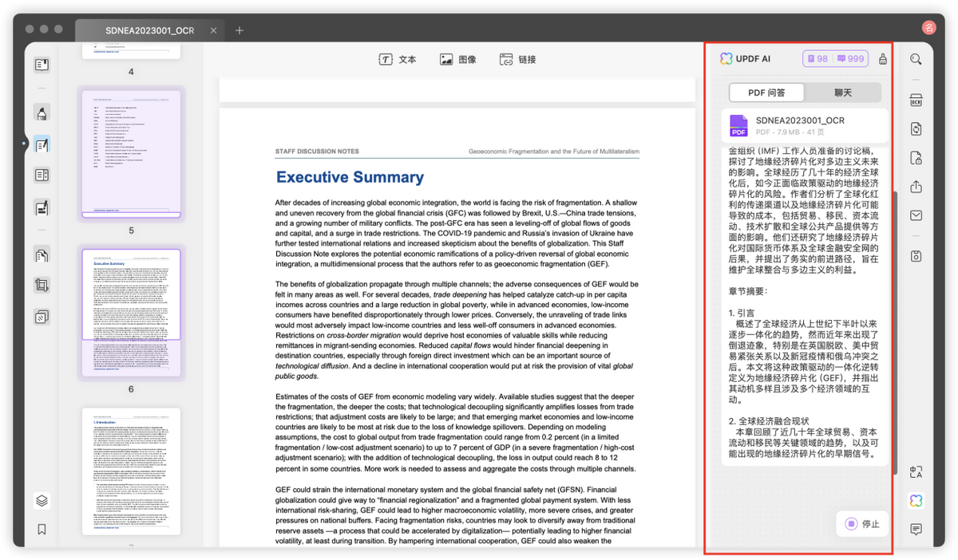Click the send by email envelope icon

(916, 215)
